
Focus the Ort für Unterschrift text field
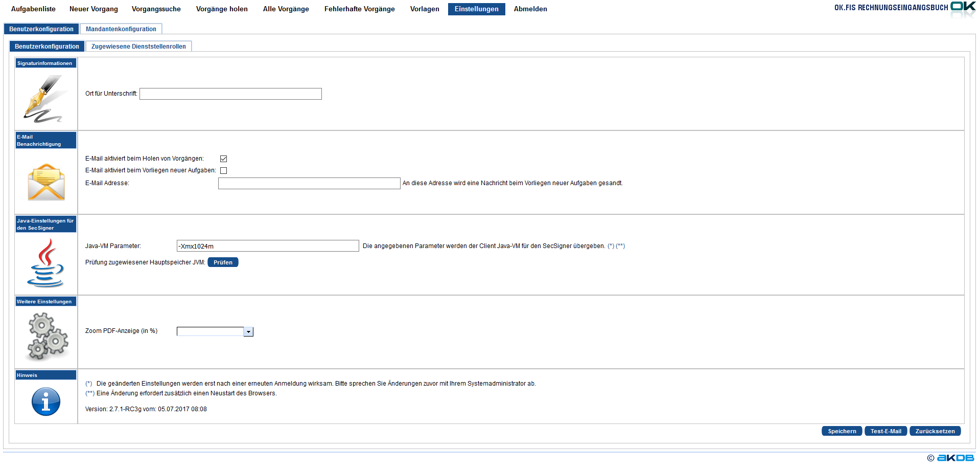click(230, 94)
